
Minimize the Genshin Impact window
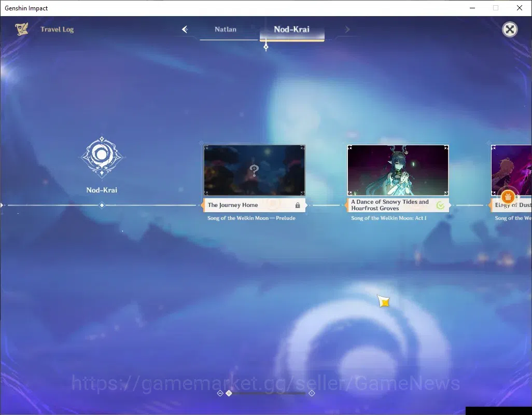pyautogui.click(x=472, y=8)
